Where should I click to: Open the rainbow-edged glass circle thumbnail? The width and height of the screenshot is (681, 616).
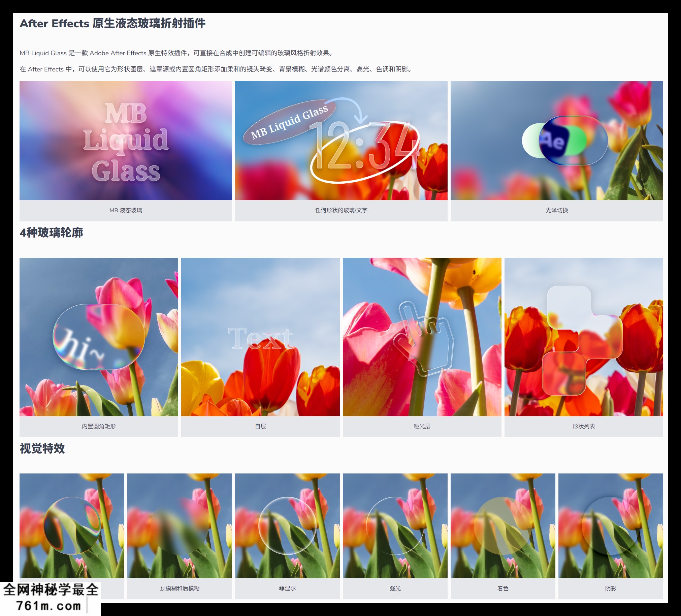[72, 526]
